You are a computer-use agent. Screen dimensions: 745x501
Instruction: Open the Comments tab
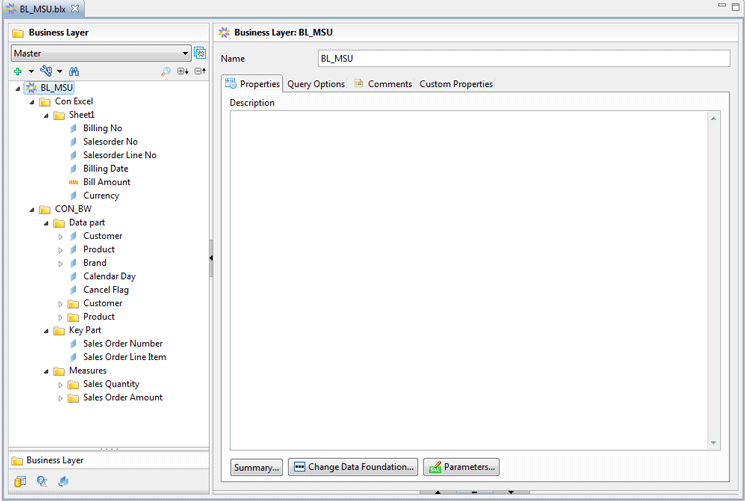pyautogui.click(x=383, y=84)
